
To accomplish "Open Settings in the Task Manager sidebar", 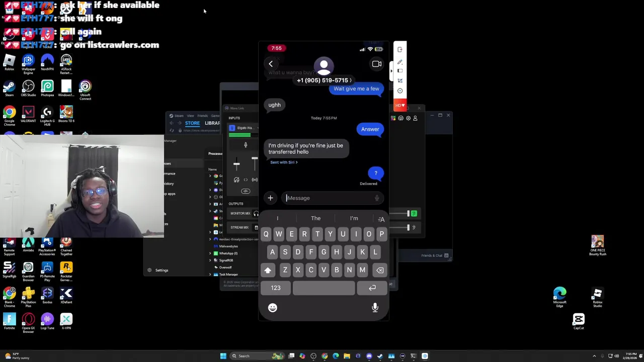I will (x=158, y=270).
